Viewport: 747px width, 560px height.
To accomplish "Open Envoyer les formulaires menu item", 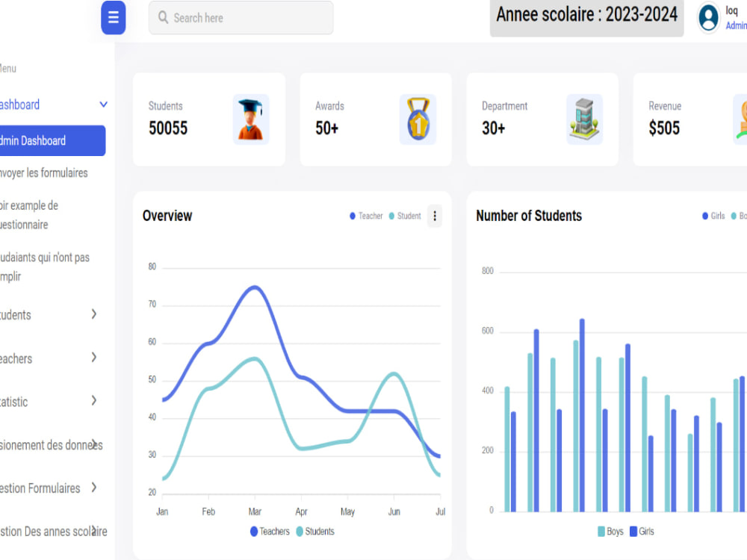I will (x=44, y=173).
